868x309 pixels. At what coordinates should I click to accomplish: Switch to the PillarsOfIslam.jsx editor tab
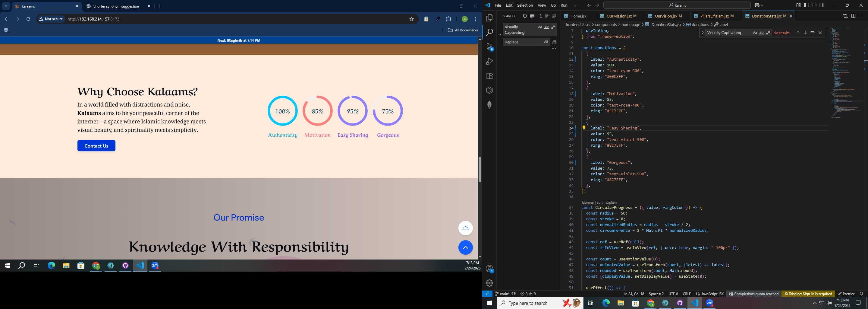coord(716,16)
